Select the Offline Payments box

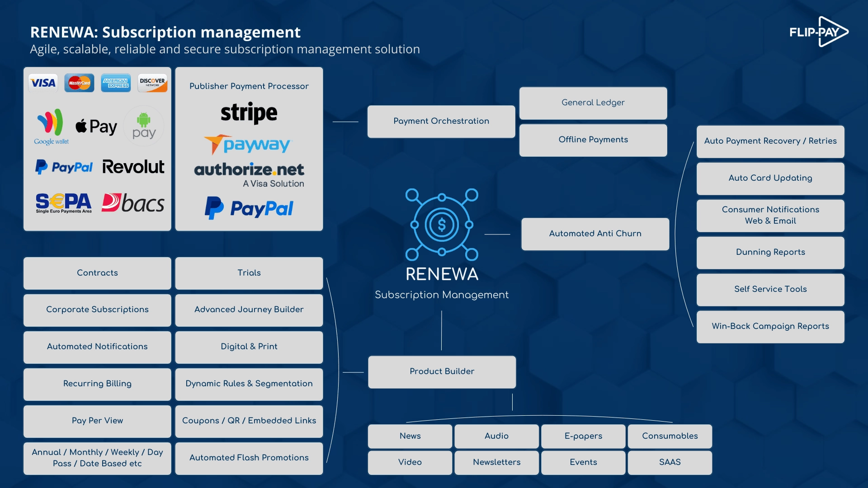(593, 140)
